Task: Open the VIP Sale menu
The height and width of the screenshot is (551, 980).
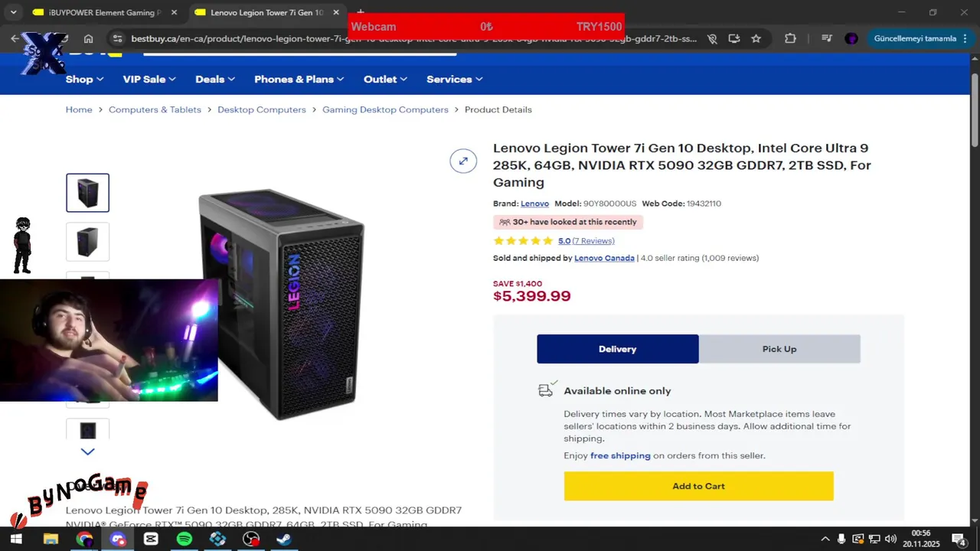Action: 149,79
